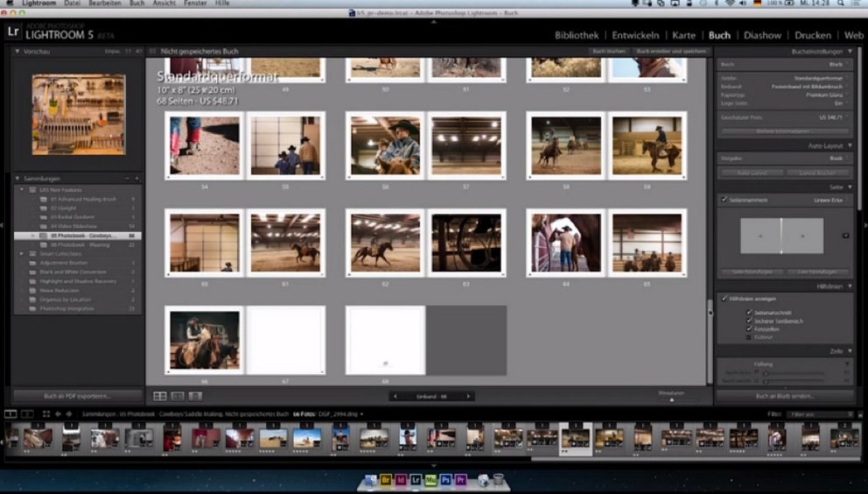The height and width of the screenshot is (494, 868).
Task: Click the Lr logo identity plate
Action: (13, 32)
